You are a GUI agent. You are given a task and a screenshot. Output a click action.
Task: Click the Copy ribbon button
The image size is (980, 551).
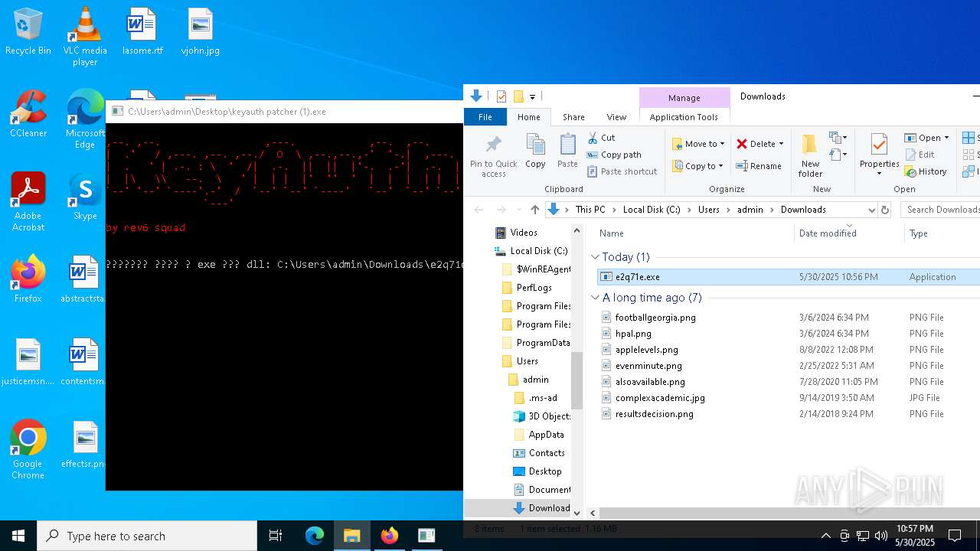tap(535, 151)
